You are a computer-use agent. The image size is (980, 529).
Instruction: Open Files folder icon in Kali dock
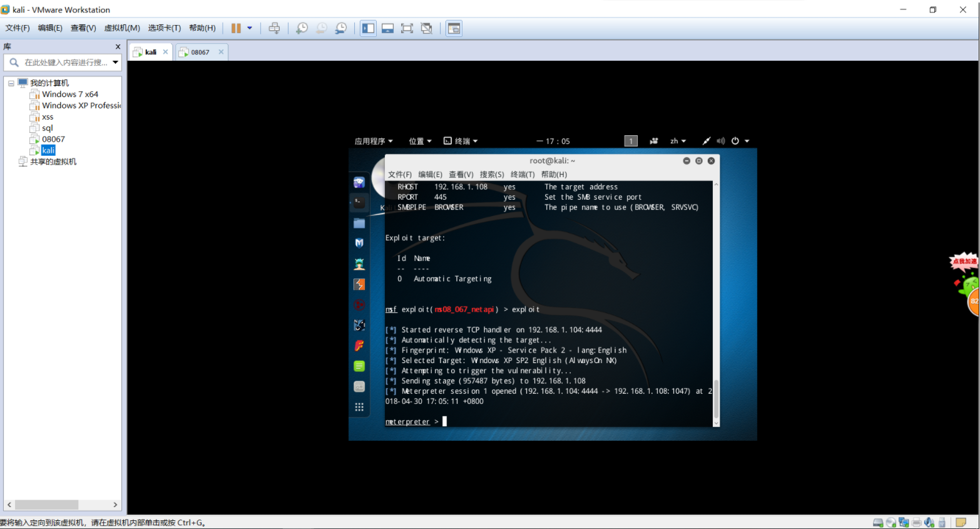(x=359, y=223)
